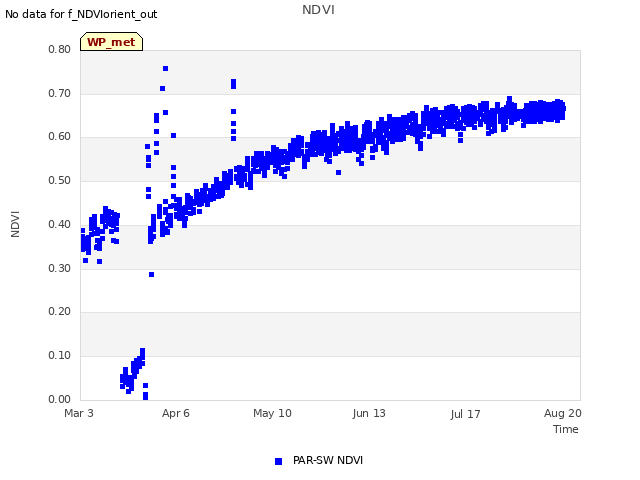Click the Time axis title
640x480 pixels.
click(x=566, y=429)
